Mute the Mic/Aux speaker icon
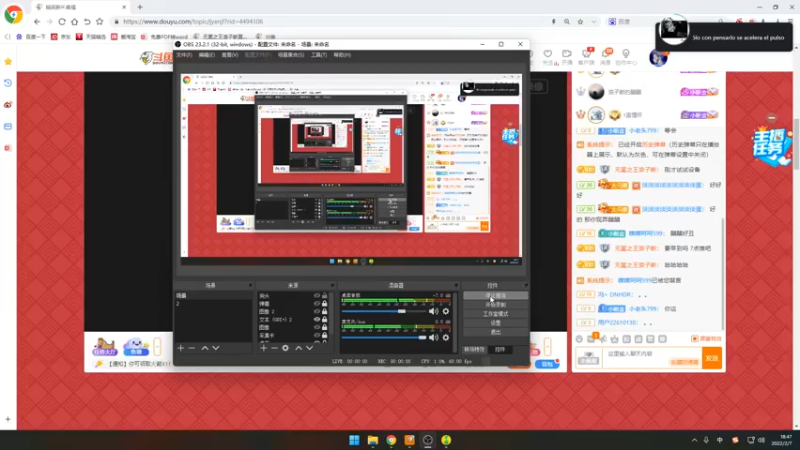 [433, 337]
